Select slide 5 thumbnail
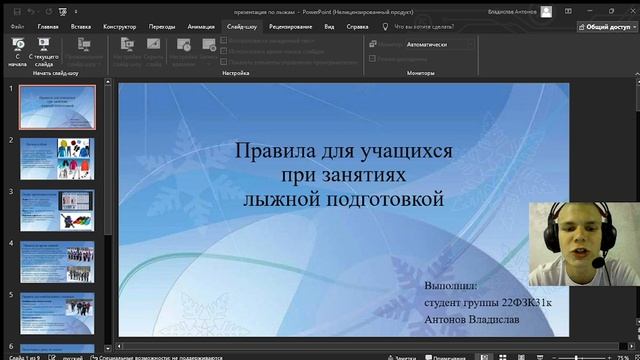The height and width of the screenshot is (360, 640). (x=57, y=313)
